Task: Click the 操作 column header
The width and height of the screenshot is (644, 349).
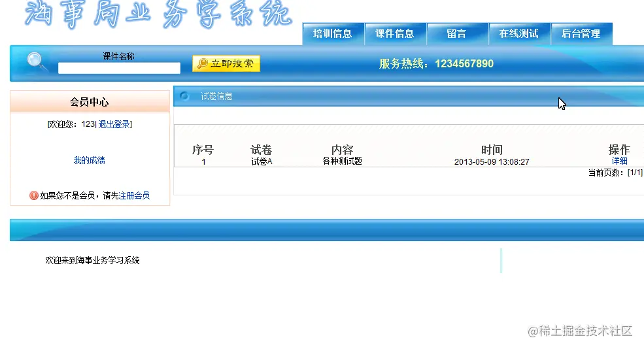Action: tap(619, 150)
